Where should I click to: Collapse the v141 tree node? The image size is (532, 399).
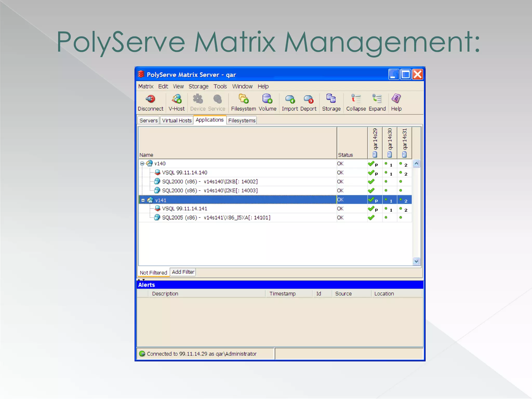click(x=143, y=200)
